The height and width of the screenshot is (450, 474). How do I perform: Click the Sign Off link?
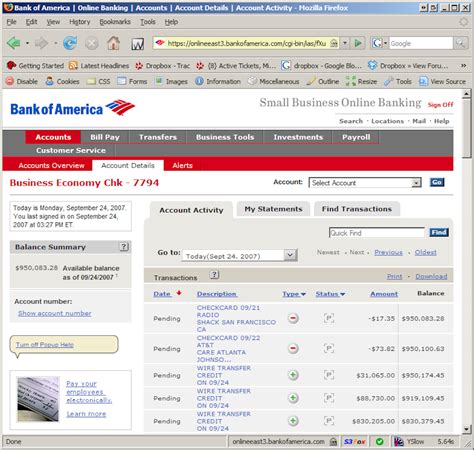pos(440,105)
